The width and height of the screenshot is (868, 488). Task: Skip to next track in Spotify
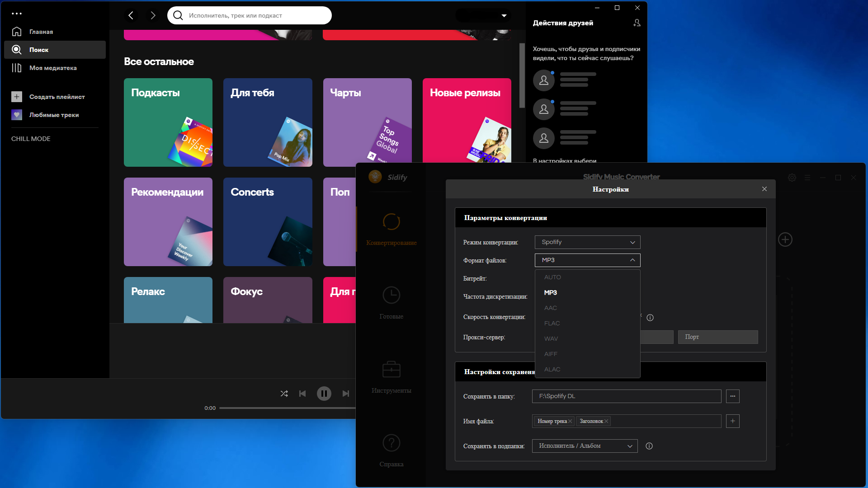pos(345,394)
